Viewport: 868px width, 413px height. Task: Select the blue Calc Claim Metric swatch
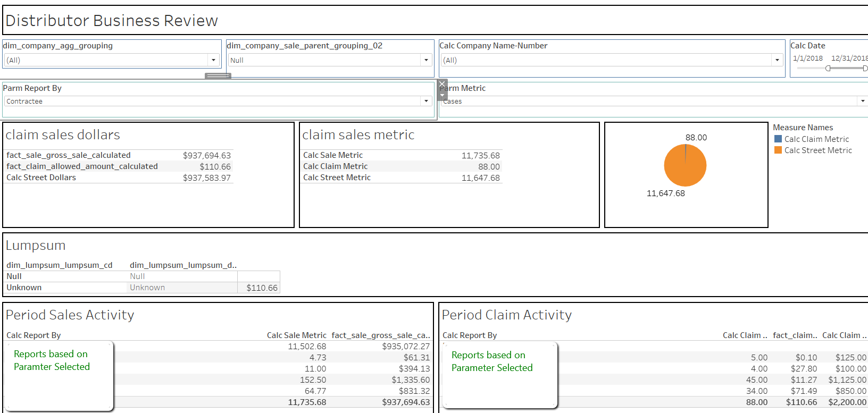(x=778, y=139)
